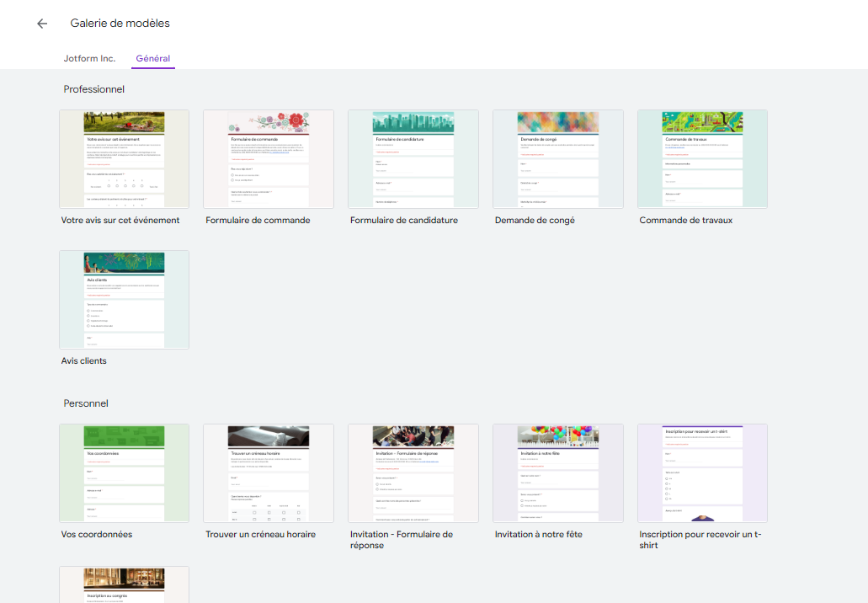Click the Vos coordonnées label
The width and height of the screenshot is (868, 603).
(x=97, y=534)
